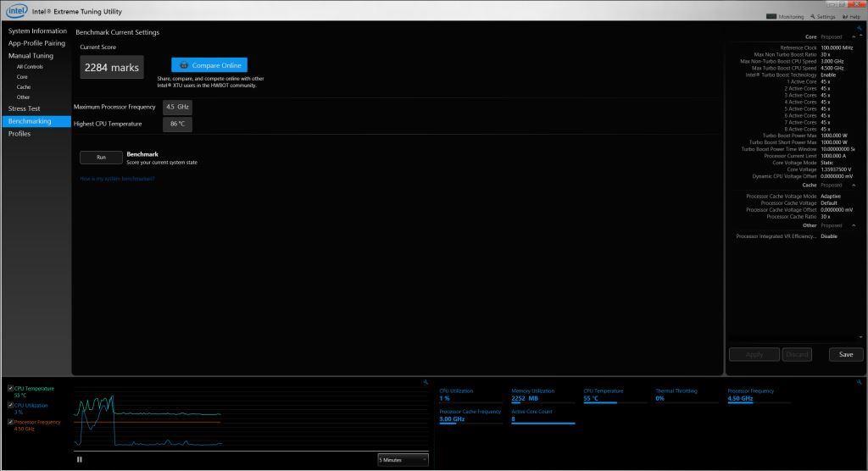Screen dimensions: 868x471
Task: Collapse the Core section in the right panel
Action: click(x=854, y=37)
